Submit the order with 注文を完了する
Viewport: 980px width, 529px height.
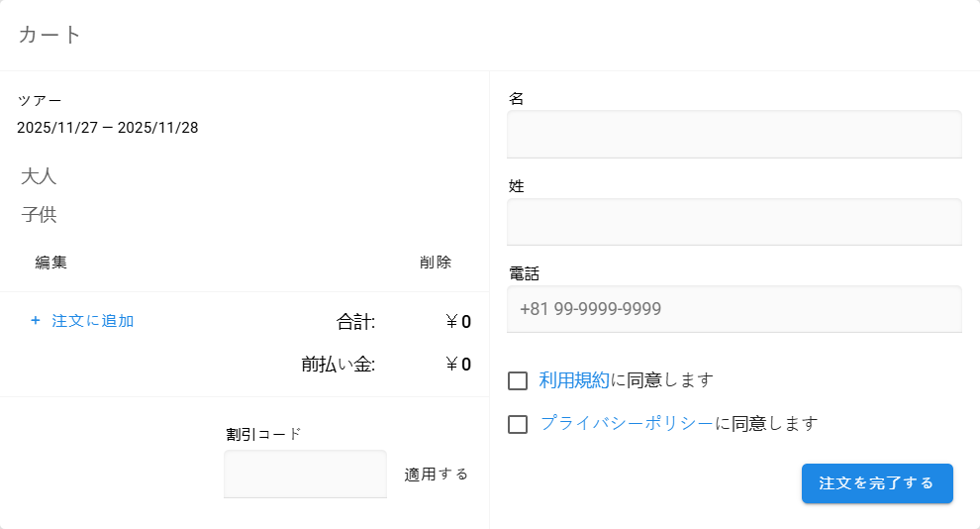pyautogui.click(x=877, y=483)
